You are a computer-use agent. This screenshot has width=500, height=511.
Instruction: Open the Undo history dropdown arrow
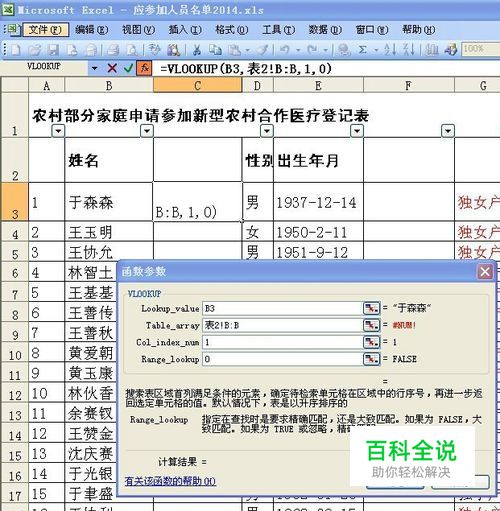[x=298, y=50]
